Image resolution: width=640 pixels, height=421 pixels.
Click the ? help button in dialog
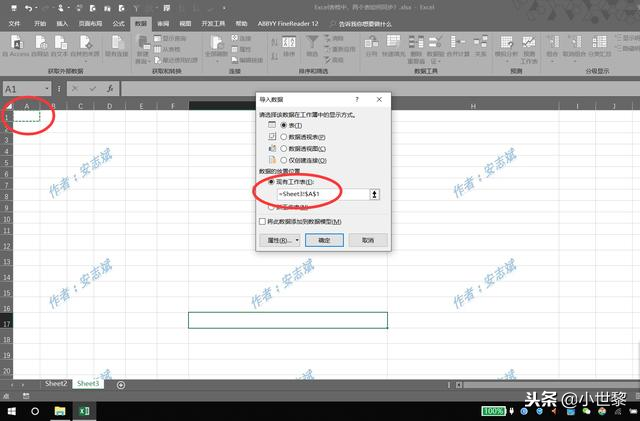(357, 99)
